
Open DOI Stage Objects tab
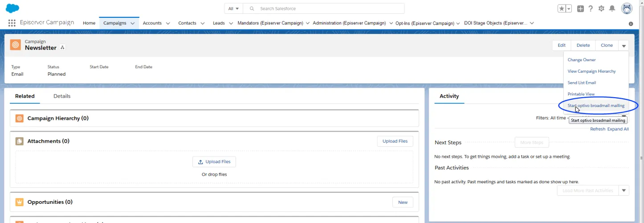[x=495, y=23]
